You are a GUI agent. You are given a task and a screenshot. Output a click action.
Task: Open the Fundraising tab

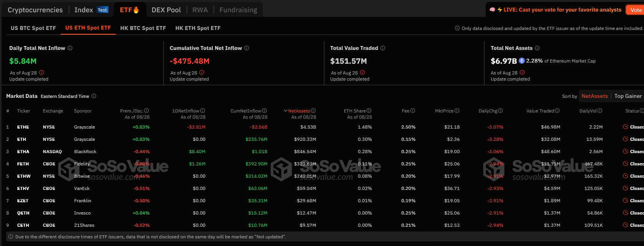point(238,10)
